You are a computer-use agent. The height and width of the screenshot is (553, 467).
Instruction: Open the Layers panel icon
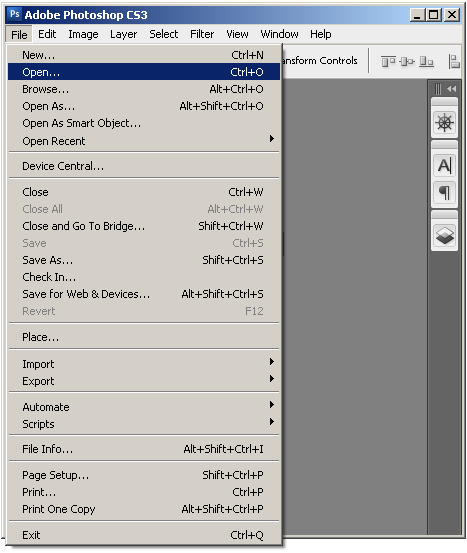[444, 236]
